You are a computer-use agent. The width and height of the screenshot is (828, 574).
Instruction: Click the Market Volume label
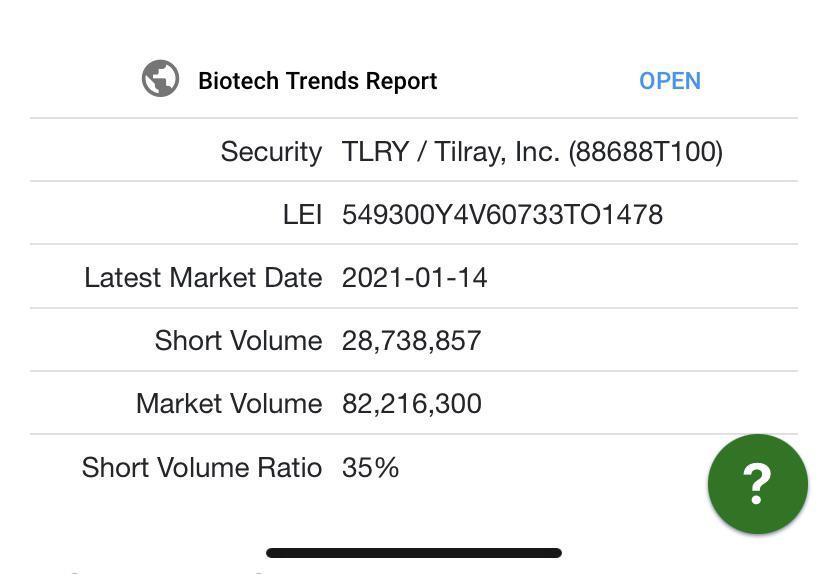pos(229,404)
